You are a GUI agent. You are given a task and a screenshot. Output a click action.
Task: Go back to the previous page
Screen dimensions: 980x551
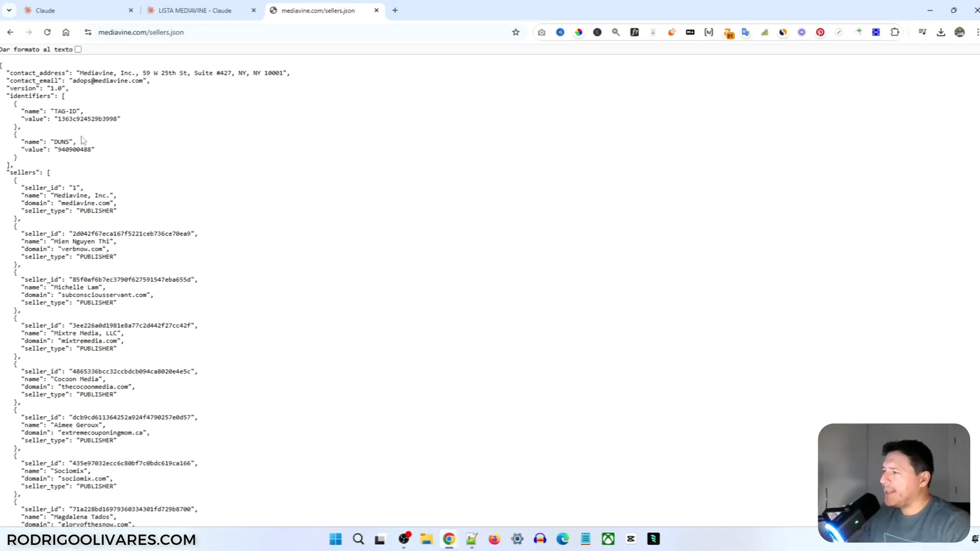(10, 32)
